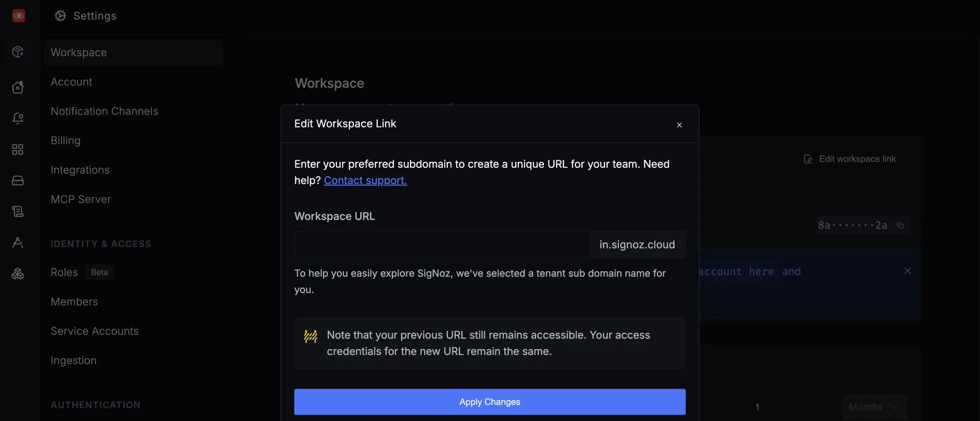Click the Beta badge next to Roles
This screenshot has width=980, height=421.
pos(99,272)
